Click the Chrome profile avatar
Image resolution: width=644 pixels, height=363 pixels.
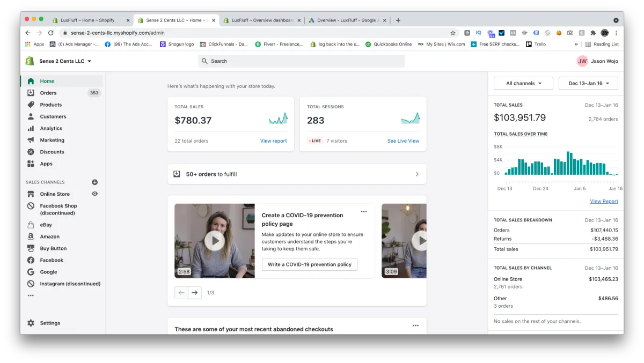coord(605,33)
